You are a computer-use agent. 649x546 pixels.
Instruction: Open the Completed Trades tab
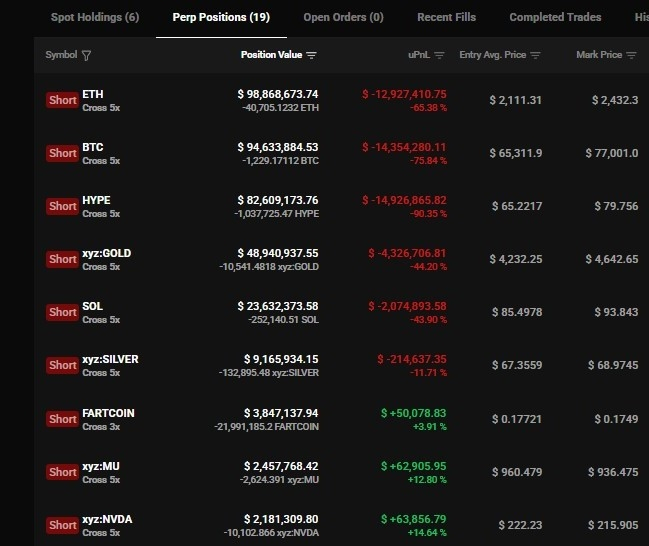tap(555, 17)
